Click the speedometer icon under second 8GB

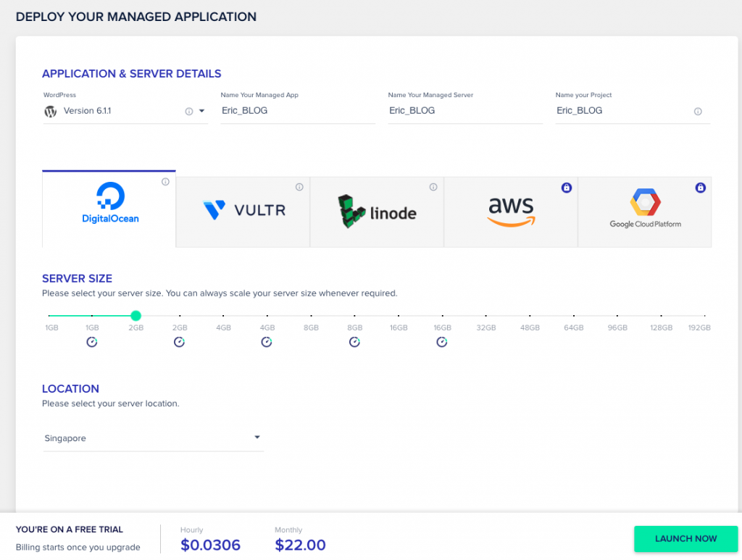[354, 342]
